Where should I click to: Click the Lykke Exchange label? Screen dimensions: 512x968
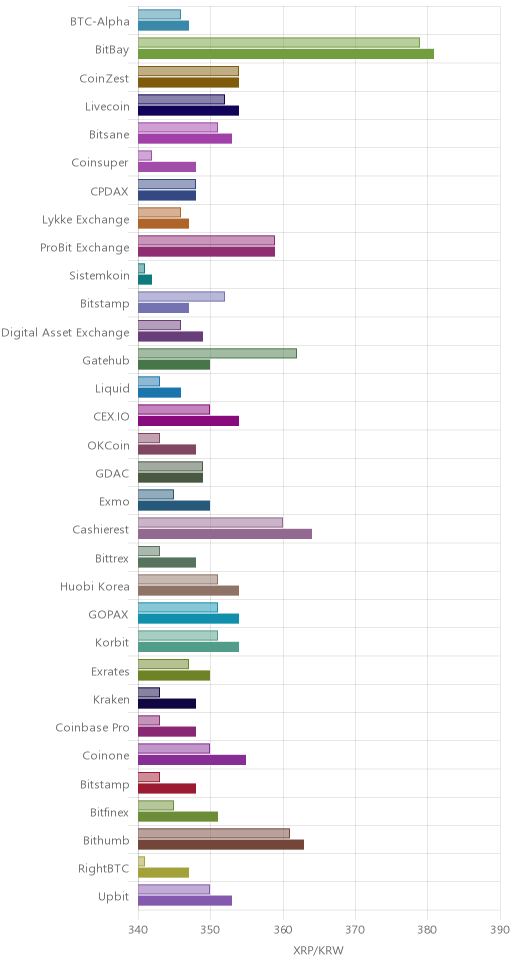coord(86,220)
